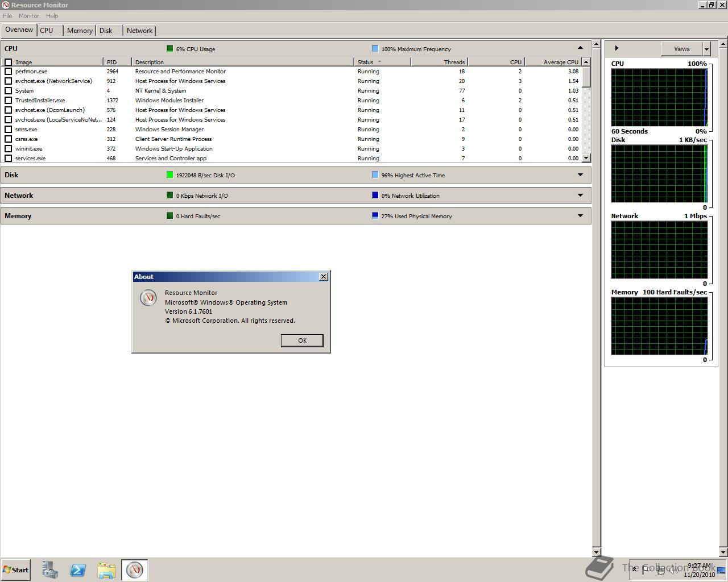Open Server Manager from the taskbar

[x=50, y=570]
